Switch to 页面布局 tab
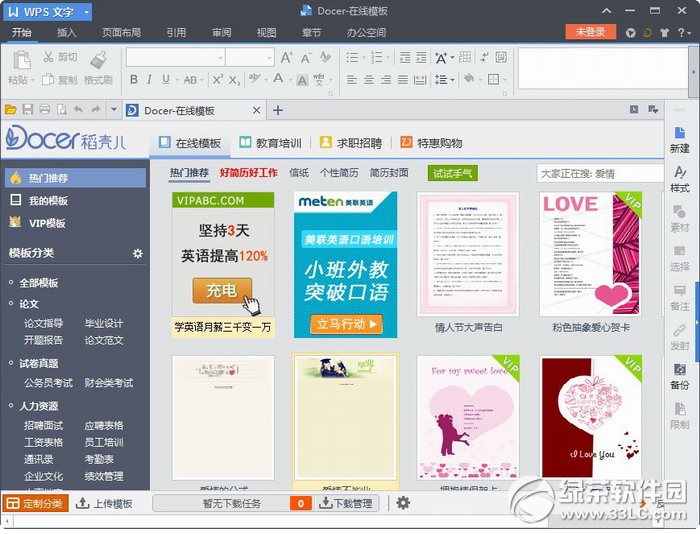Viewport: 700px width, 534px height. (121, 32)
